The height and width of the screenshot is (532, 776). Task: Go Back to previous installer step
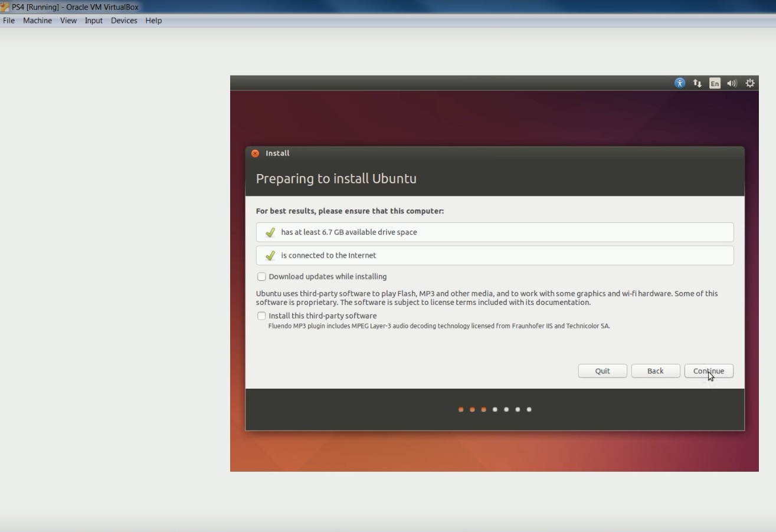coord(656,371)
